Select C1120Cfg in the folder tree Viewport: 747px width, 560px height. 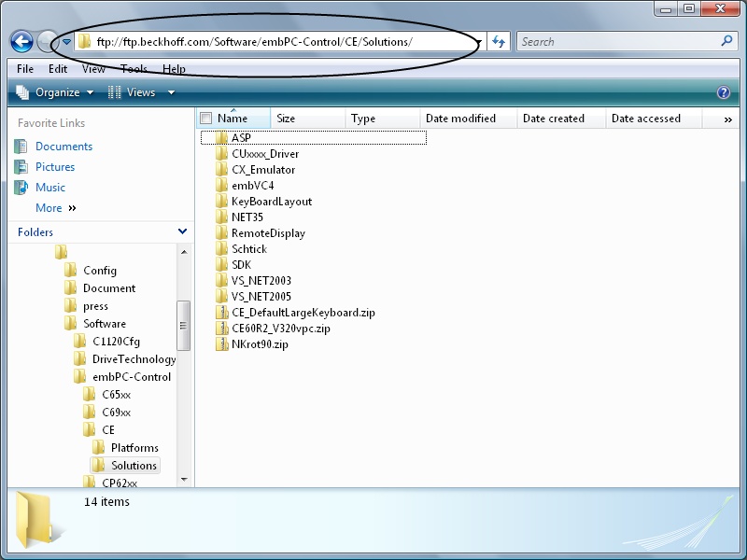click(116, 342)
